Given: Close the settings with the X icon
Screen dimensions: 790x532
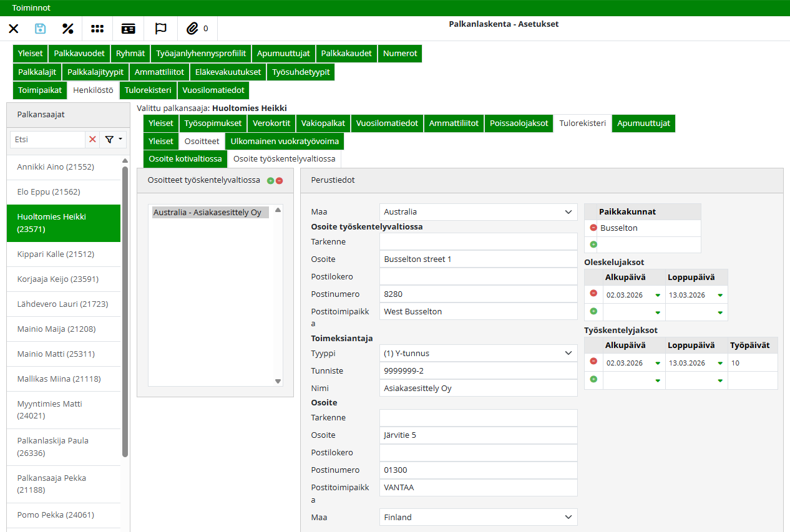Looking at the screenshot, I should click(14, 29).
